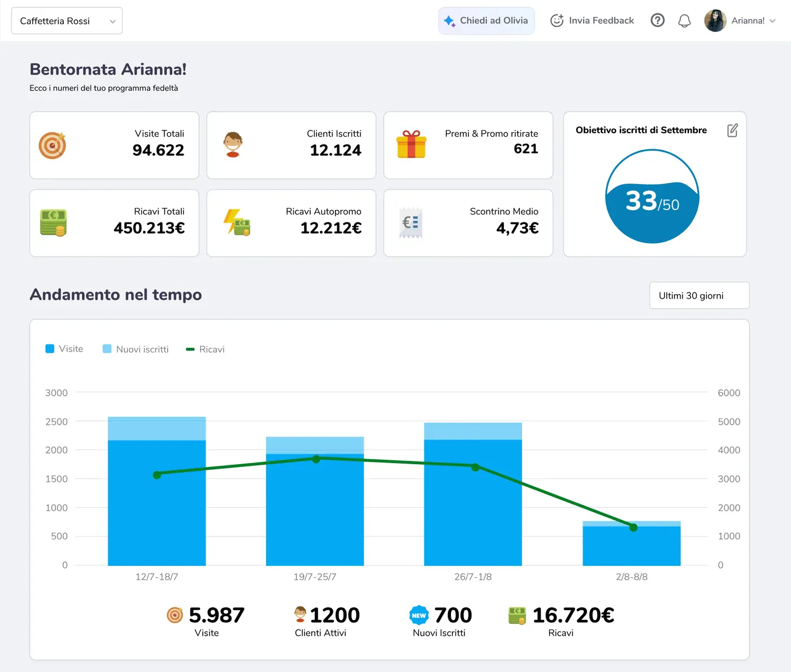Click the sparkle icon in Chiedi ad Olivia
This screenshot has width=791, height=672.
point(450,21)
